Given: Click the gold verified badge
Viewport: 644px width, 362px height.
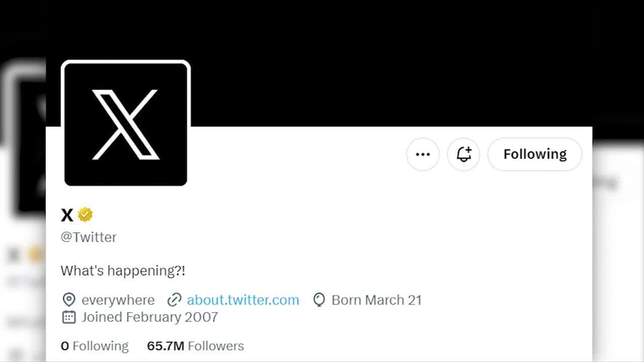Looking at the screenshot, I should click(86, 215).
